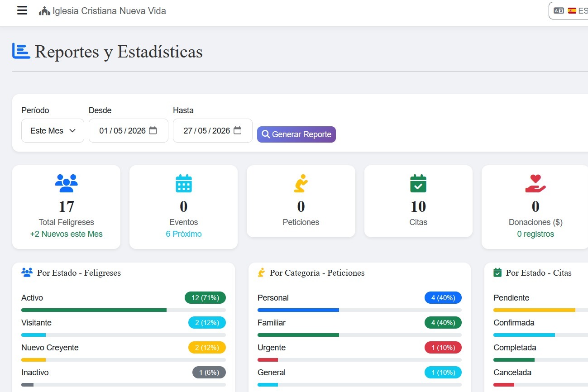The width and height of the screenshot is (588, 392).
Task: Click the Cancelada label in Citas
Action: tap(512, 373)
